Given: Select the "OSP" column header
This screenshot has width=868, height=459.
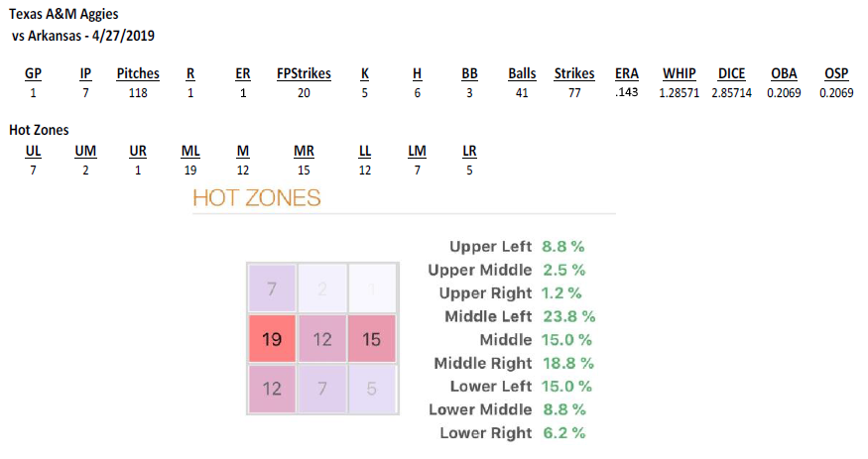Looking at the screenshot, I should coord(836,73).
